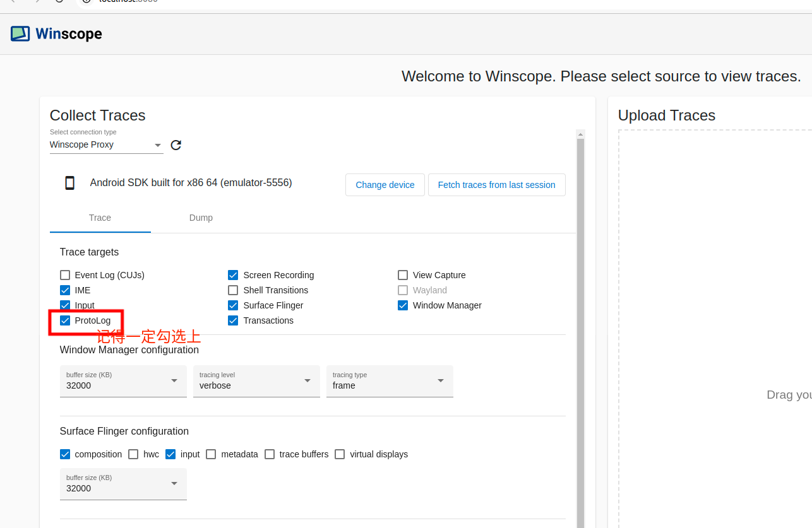This screenshot has height=528, width=812.
Task: Click the Upload Traces heading
Action: 667,115
